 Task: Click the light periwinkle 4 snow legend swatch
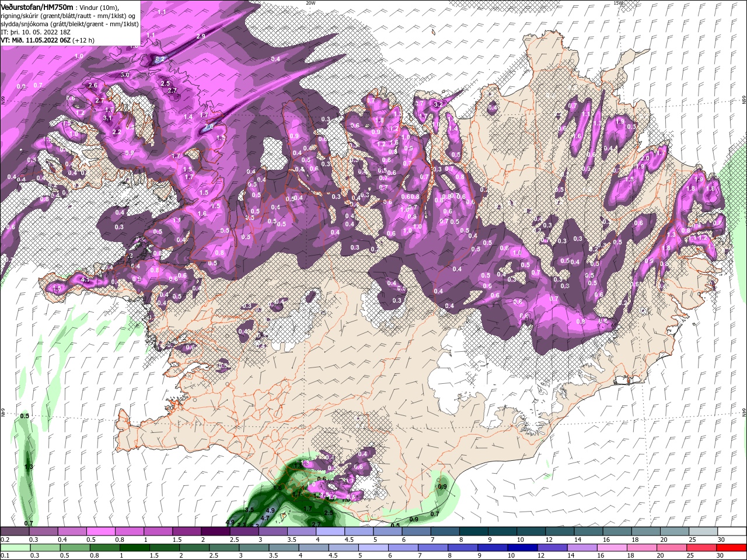tap(330, 531)
